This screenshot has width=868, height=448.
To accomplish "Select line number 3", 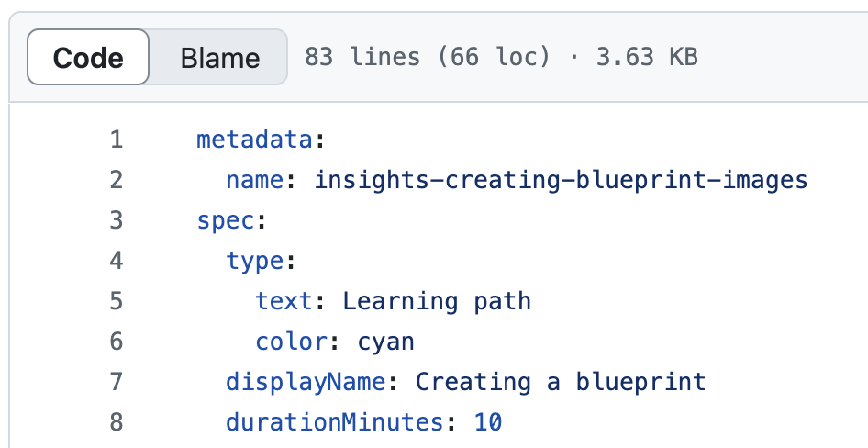I will coord(116,221).
